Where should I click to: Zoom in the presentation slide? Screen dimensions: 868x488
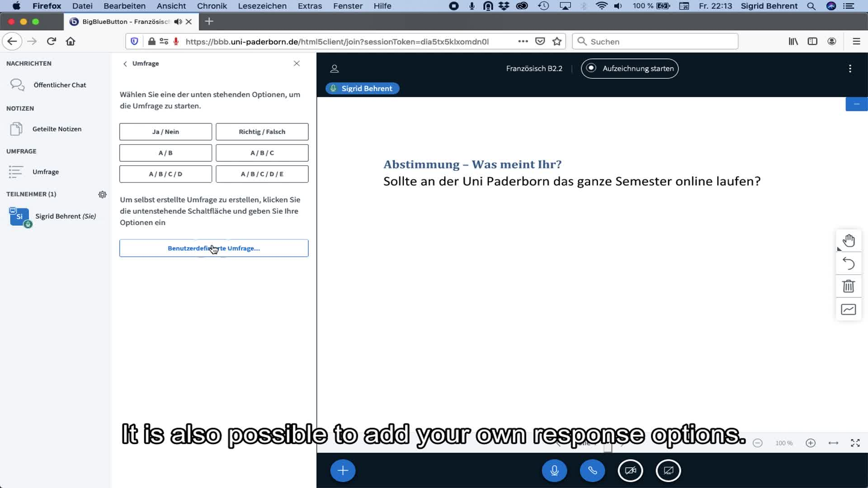[810, 443]
